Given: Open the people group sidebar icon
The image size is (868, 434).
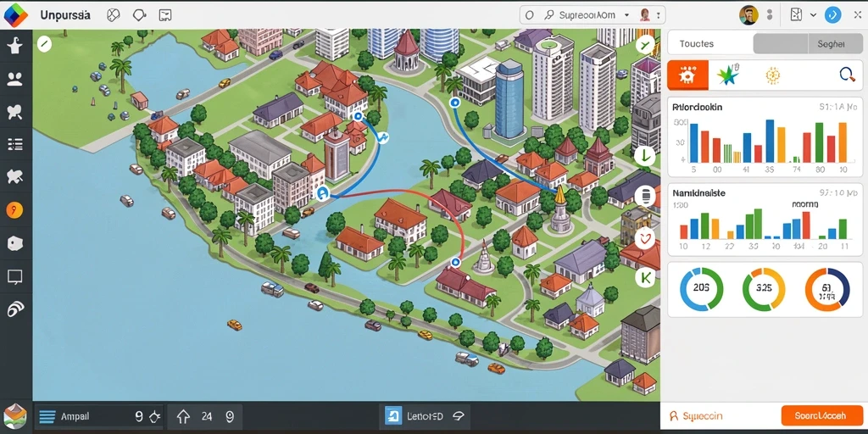Looking at the screenshot, I should [15, 79].
